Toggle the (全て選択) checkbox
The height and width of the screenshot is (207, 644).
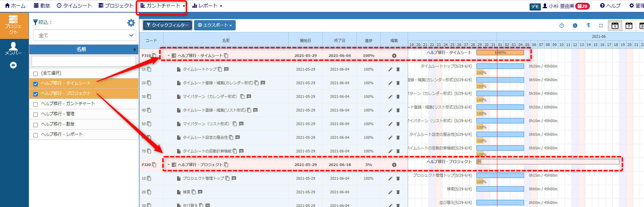[35, 74]
